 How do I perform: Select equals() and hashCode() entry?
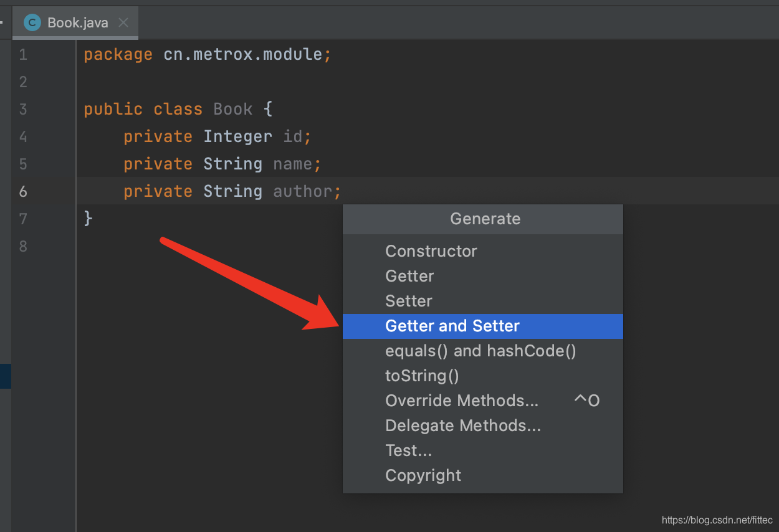[x=483, y=351]
